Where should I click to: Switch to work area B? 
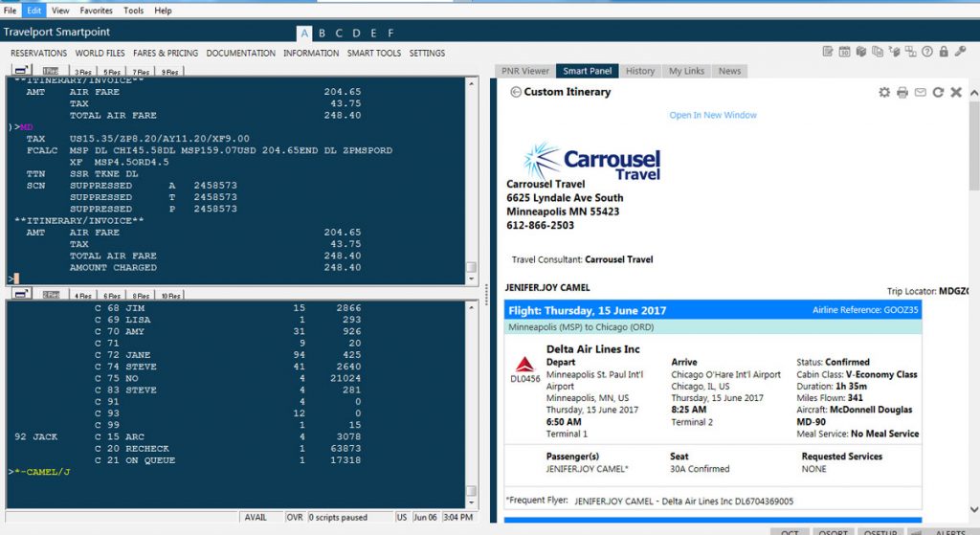tap(322, 33)
